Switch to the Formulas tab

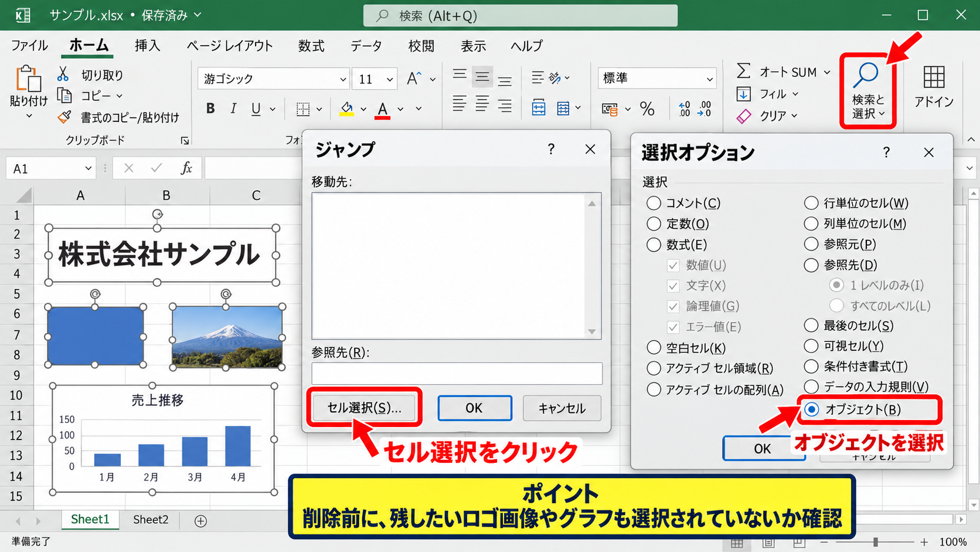coord(311,45)
